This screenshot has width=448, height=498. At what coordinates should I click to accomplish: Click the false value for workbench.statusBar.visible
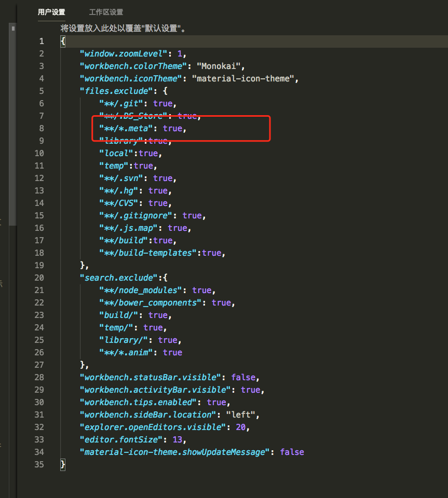[x=243, y=377]
